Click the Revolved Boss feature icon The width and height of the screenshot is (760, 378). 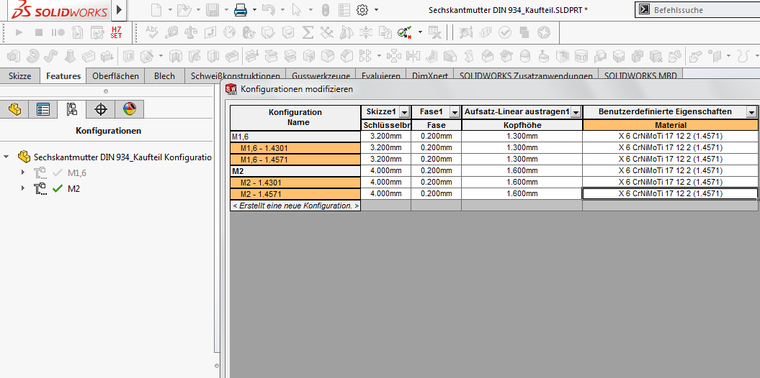point(32,56)
